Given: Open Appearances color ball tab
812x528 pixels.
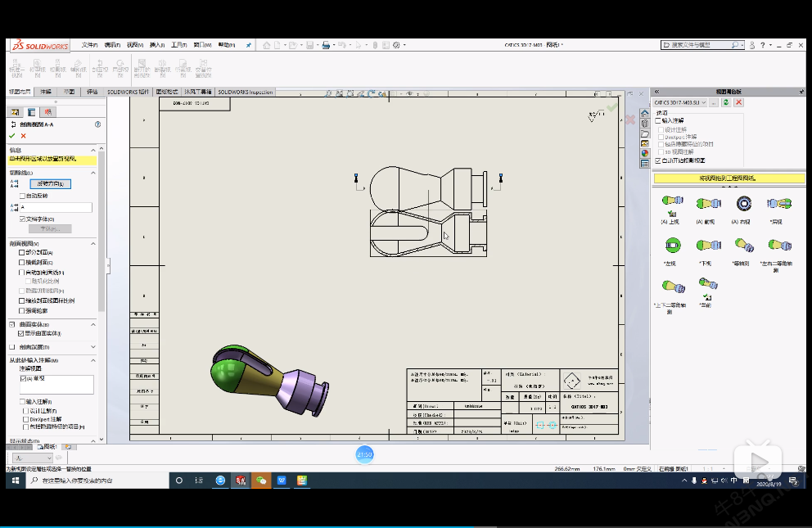Looking at the screenshot, I should pyautogui.click(x=645, y=153).
